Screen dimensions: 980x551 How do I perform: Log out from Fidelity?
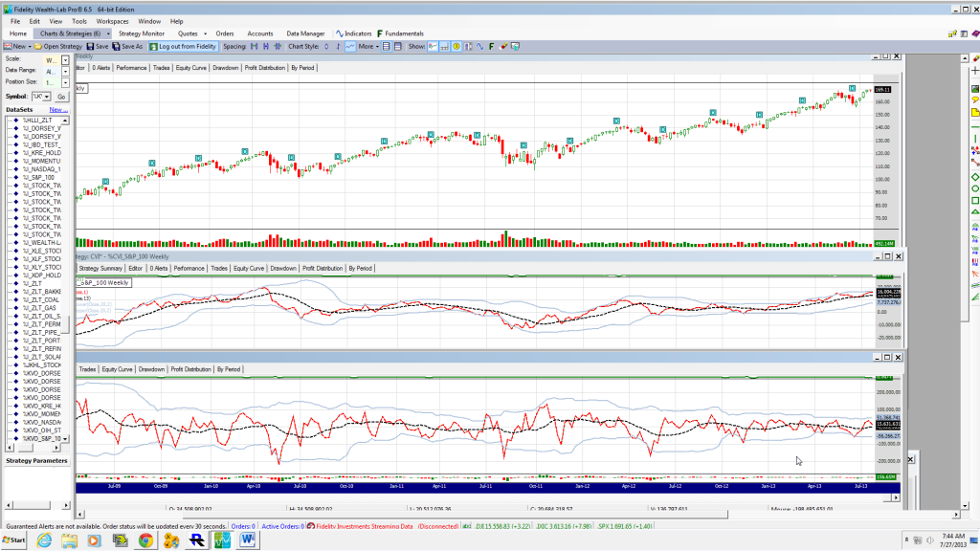[183, 46]
